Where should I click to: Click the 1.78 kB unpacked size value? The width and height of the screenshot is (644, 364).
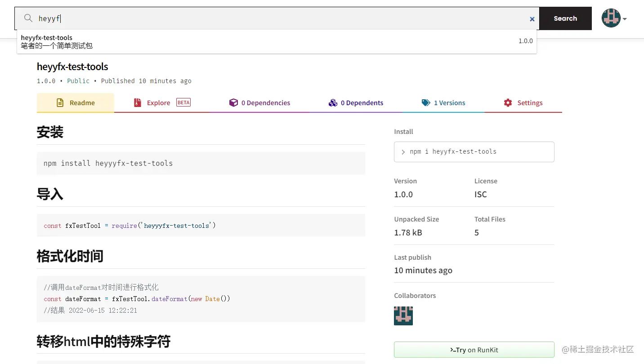[408, 233]
